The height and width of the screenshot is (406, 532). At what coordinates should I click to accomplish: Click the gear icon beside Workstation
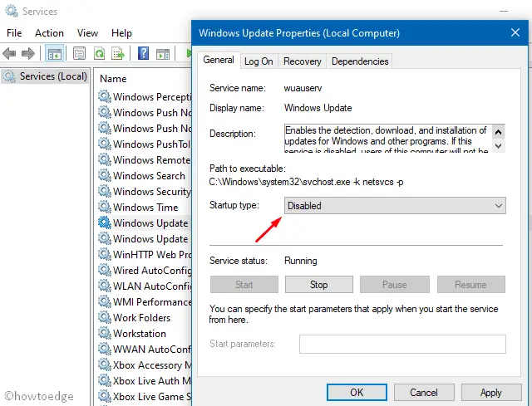(105, 334)
